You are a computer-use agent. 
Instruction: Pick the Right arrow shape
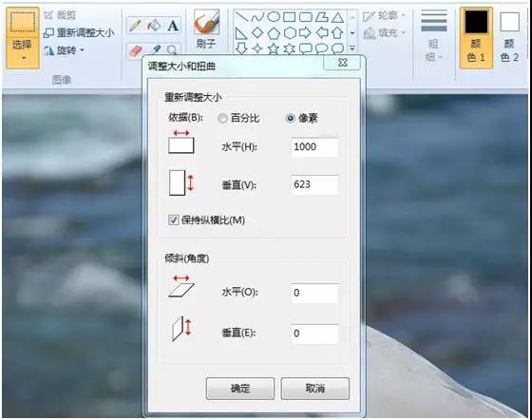[305, 33]
